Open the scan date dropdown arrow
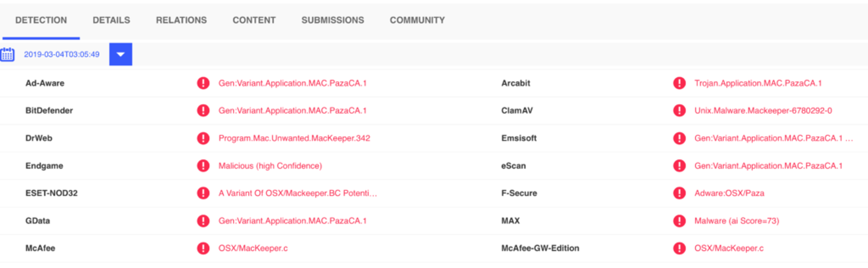This screenshot has width=868, height=268. click(x=121, y=54)
